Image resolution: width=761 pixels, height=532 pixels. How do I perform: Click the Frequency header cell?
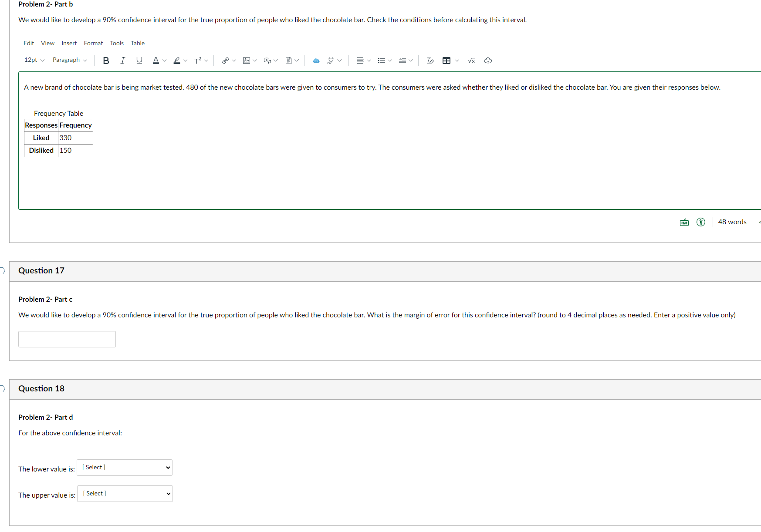[75, 125]
